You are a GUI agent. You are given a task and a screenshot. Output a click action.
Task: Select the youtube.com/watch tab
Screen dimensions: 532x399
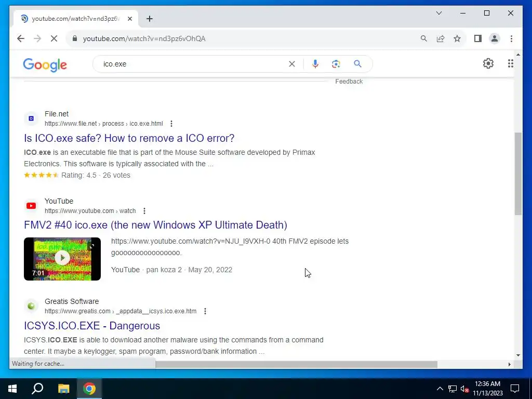[75, 19]
